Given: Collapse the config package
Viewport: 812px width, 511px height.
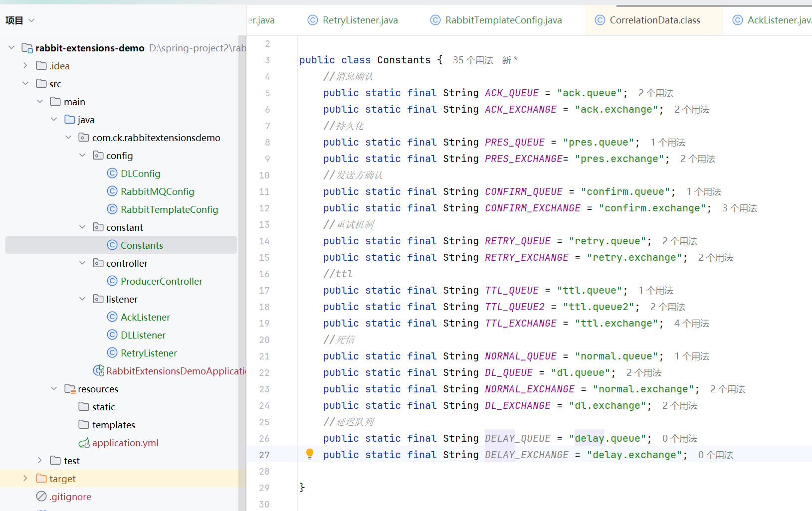Looking at the screenshot, I should pos(82,155).
